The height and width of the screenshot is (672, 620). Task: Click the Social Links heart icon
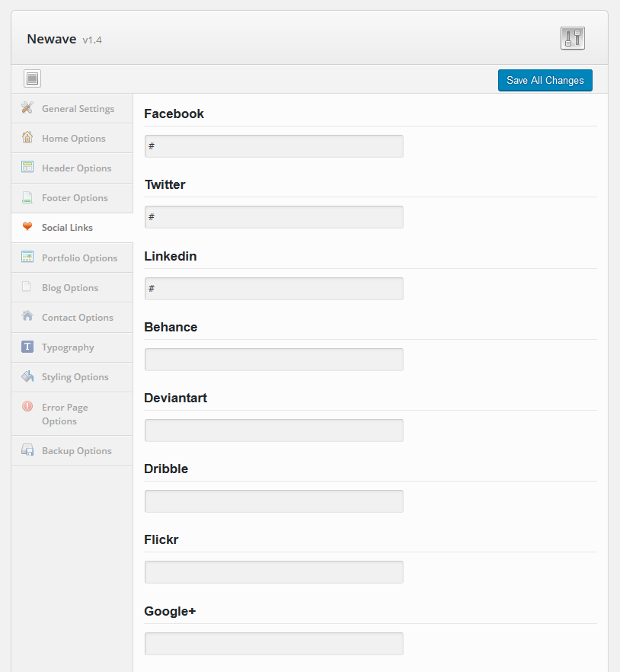(27, 226)
